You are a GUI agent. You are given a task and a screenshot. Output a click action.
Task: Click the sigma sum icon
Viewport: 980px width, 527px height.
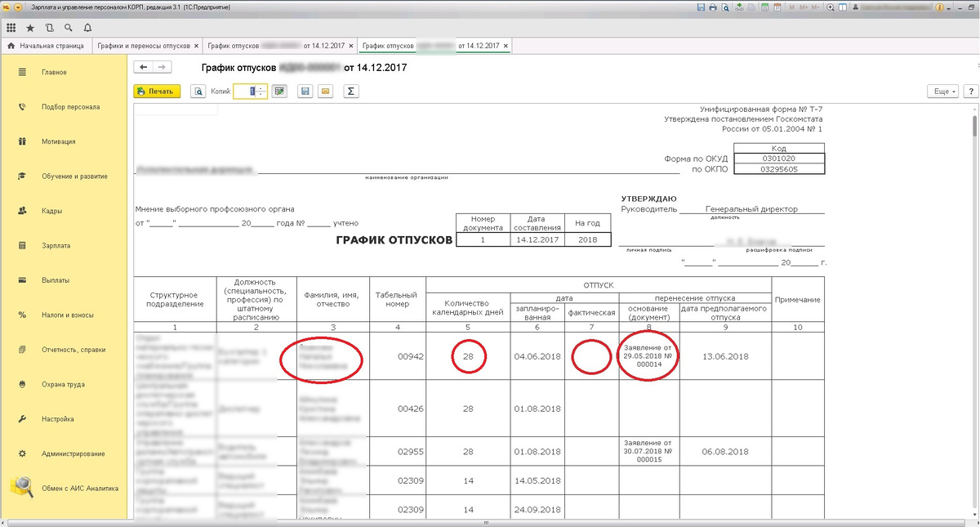350,92
